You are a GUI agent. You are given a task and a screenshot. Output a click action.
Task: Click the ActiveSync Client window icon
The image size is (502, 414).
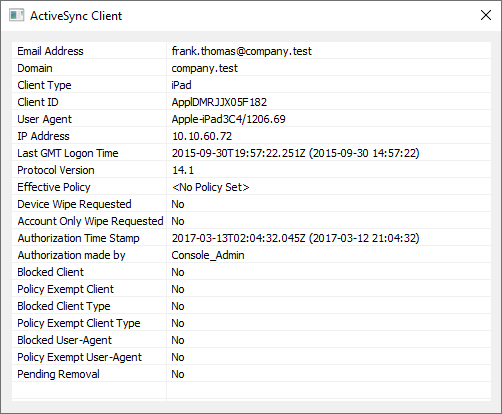tap(16, 15)
